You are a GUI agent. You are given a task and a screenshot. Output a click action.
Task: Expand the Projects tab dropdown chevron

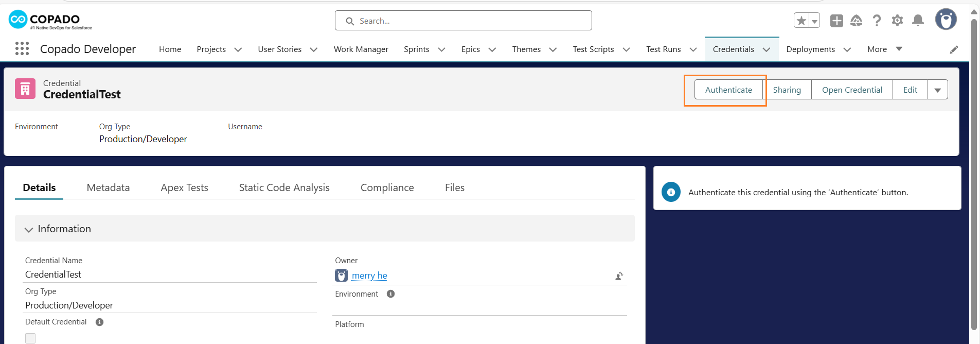point(238,49)
